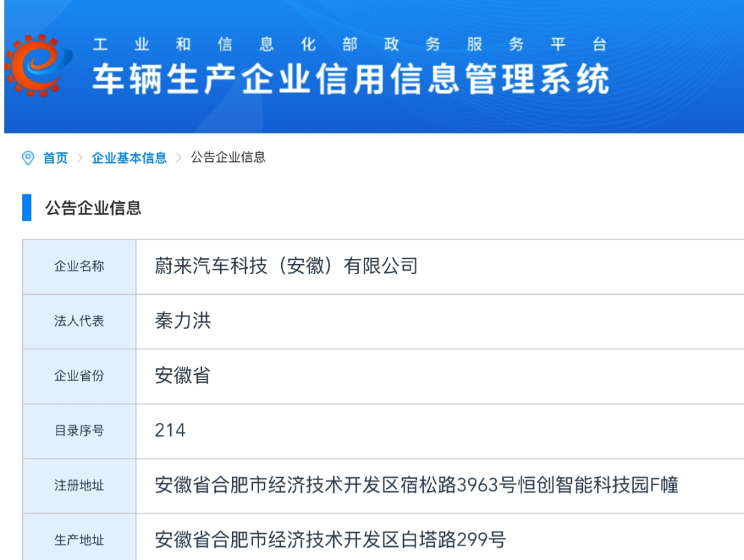Click the location pin breadcrumb icon

(x=28, y=158)
